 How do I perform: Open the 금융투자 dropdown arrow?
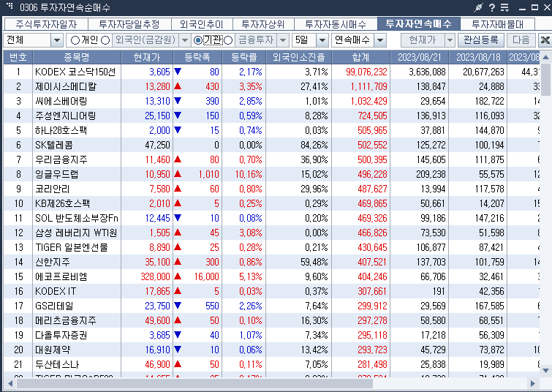[283, 40]
